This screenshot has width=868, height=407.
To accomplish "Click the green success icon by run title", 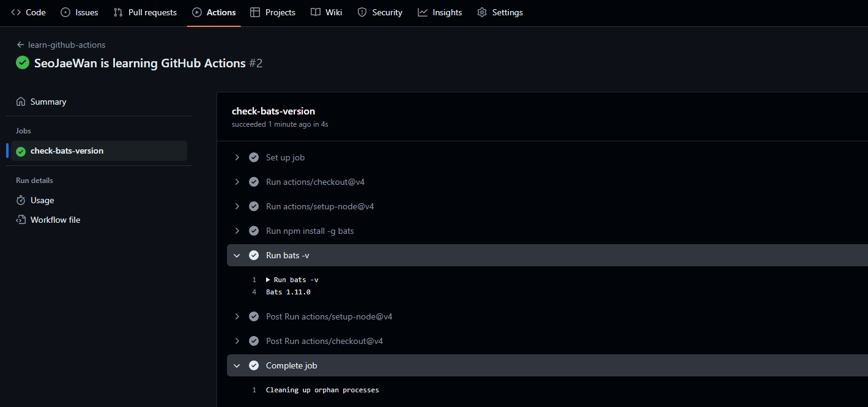I will click(x=23, y=62).
